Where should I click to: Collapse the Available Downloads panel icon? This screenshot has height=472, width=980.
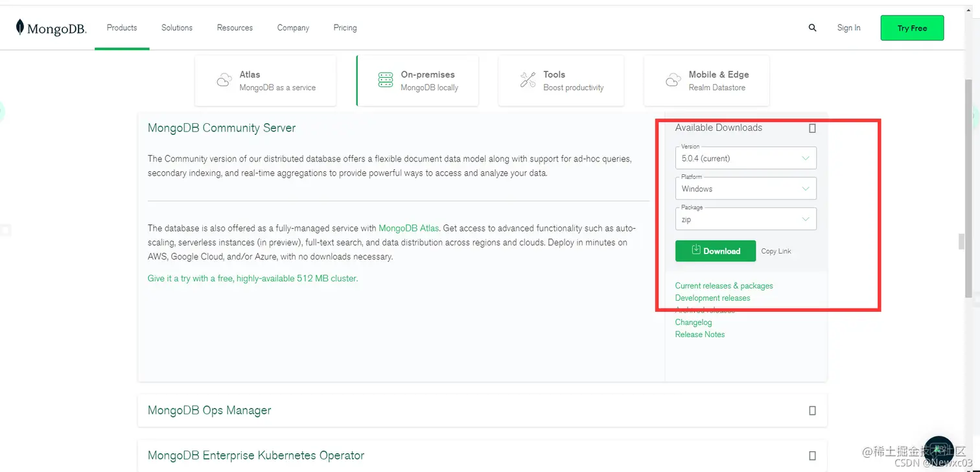(x=812, y=128)
